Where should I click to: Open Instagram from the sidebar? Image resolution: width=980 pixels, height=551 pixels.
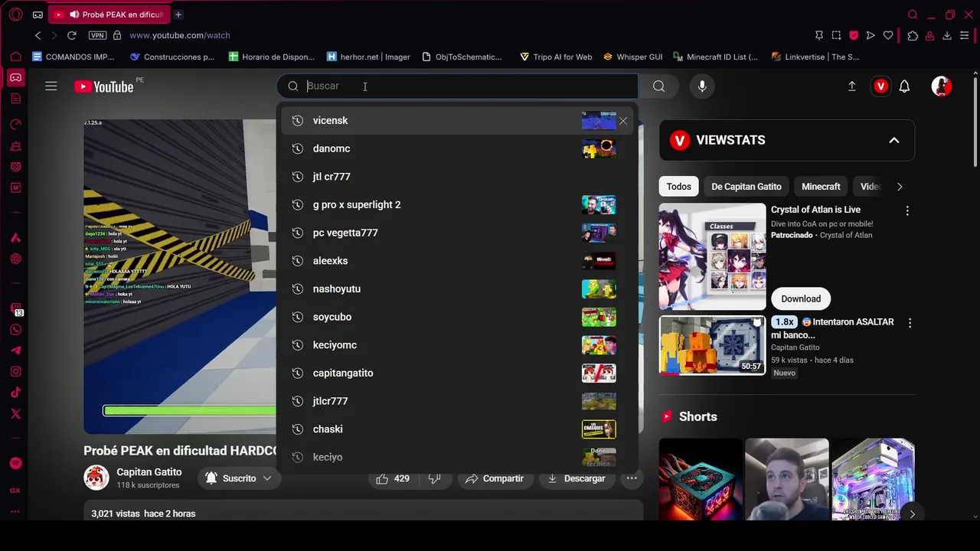(15, 372)
